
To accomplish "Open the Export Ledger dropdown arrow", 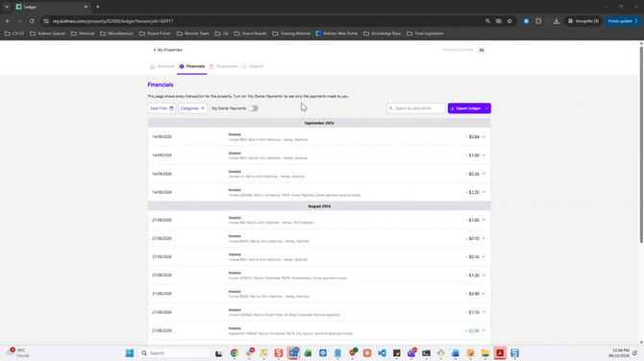I will [x=487, y=108].
